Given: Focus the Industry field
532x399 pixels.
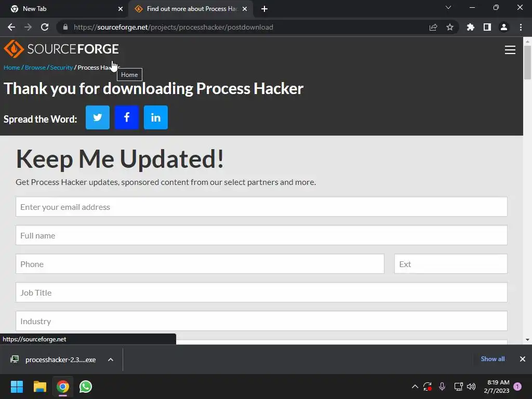Looking at the screenshot, I should 262,321.
